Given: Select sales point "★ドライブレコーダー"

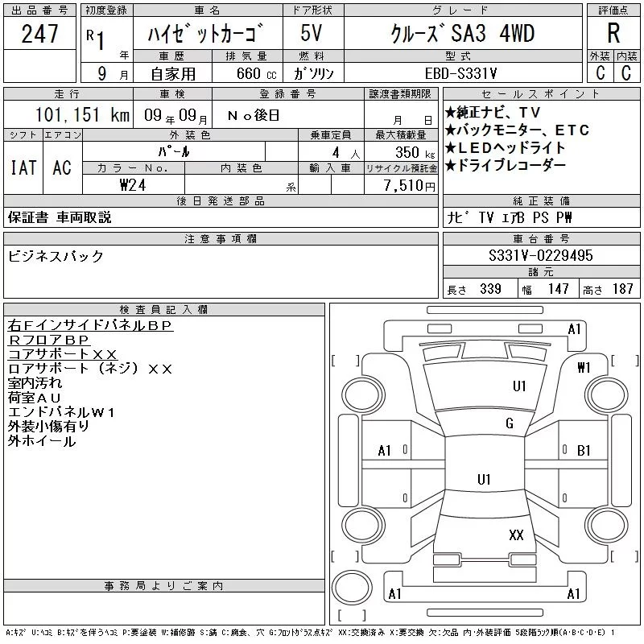Looking at the screenshot, I should click(x=506, y=165).
